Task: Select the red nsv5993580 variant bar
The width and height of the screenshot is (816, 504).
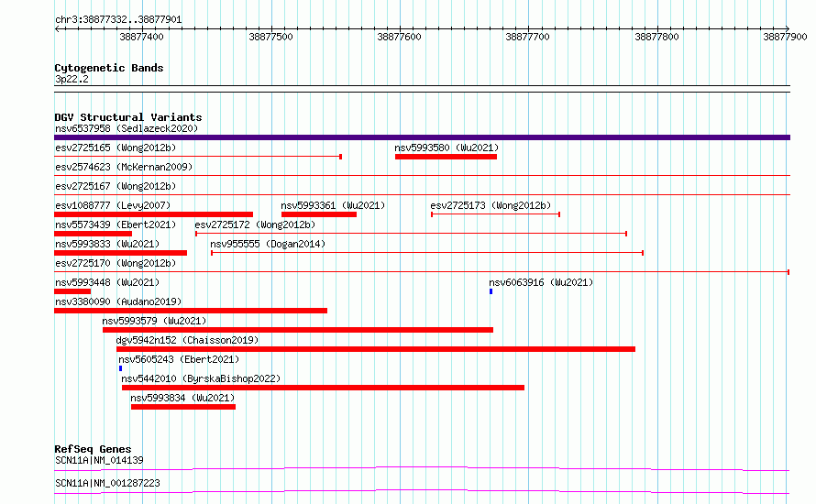Action: (x=446, y=157)
